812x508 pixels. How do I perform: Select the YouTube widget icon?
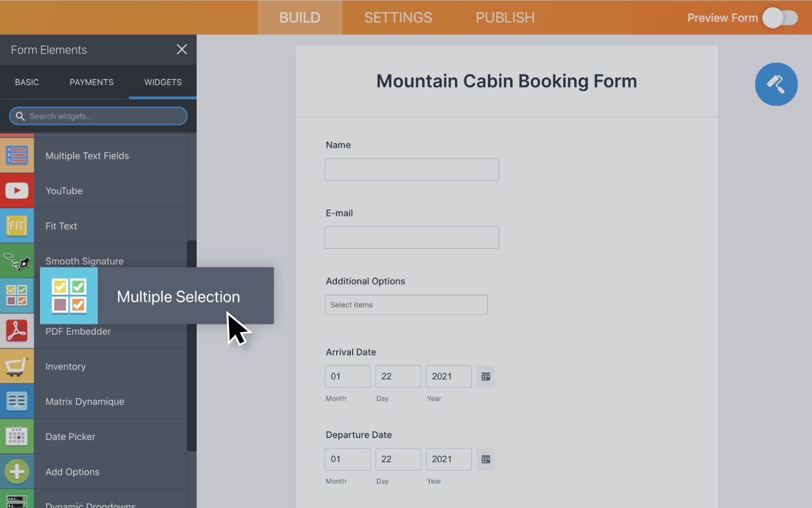(x=17, y=190)
